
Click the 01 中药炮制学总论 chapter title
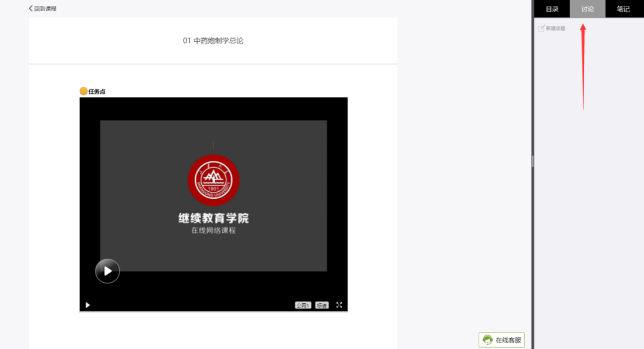pyautogui.click(x=213, y=40)
